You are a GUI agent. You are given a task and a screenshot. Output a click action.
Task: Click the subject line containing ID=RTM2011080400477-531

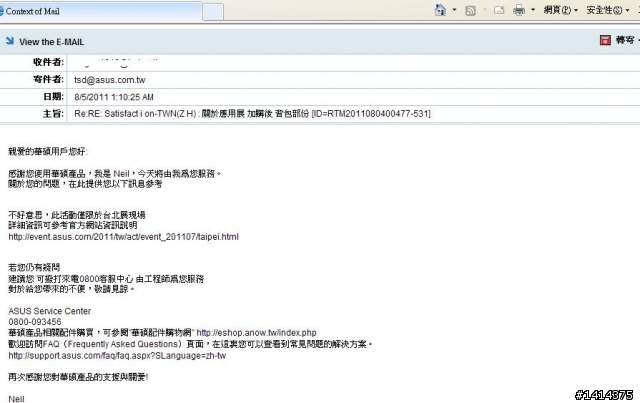pyautogui.click(x=252, y=114)
